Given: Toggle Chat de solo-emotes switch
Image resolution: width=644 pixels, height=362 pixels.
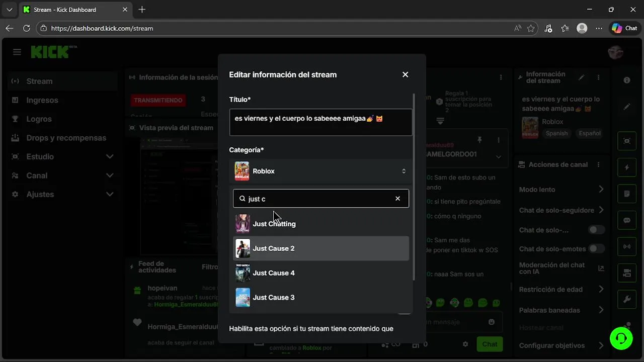Looking at the screenshot, I should [596, 249].
